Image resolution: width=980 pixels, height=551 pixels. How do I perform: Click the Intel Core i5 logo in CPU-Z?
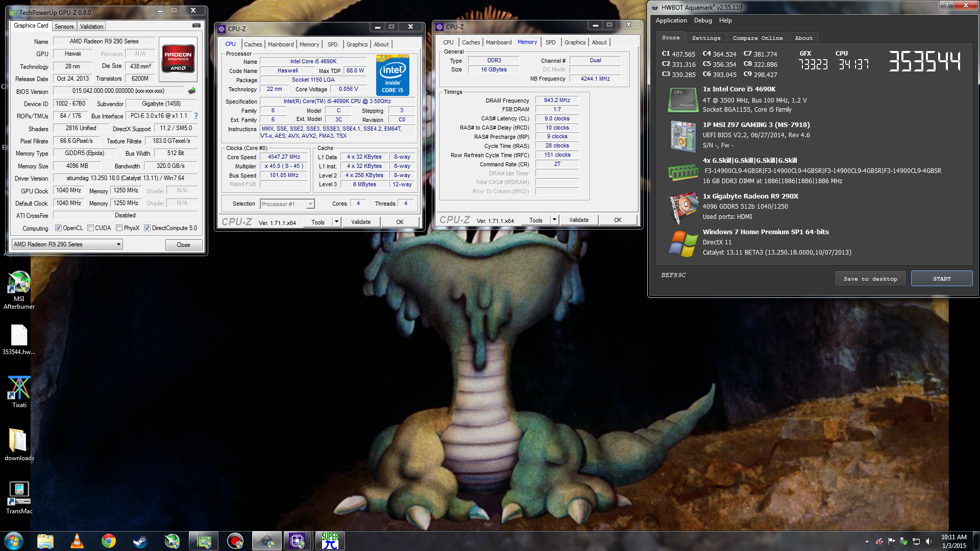click(x=393, y=75)
